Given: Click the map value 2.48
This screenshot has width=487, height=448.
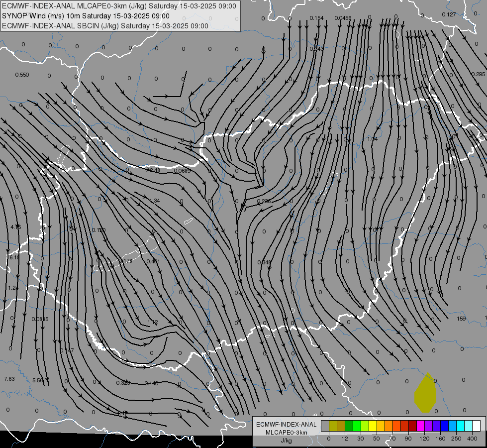Looking at the screenshot, I should (155, 170).
